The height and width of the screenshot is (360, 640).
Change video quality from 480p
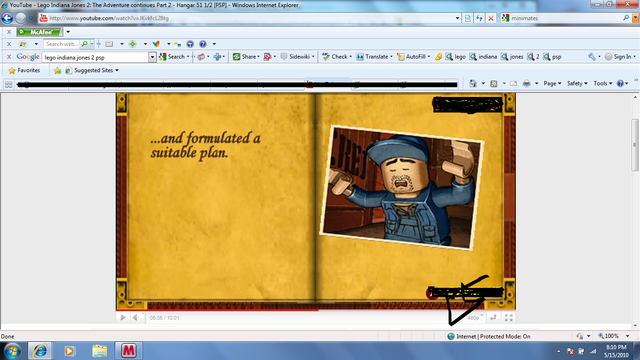(474, 318)
